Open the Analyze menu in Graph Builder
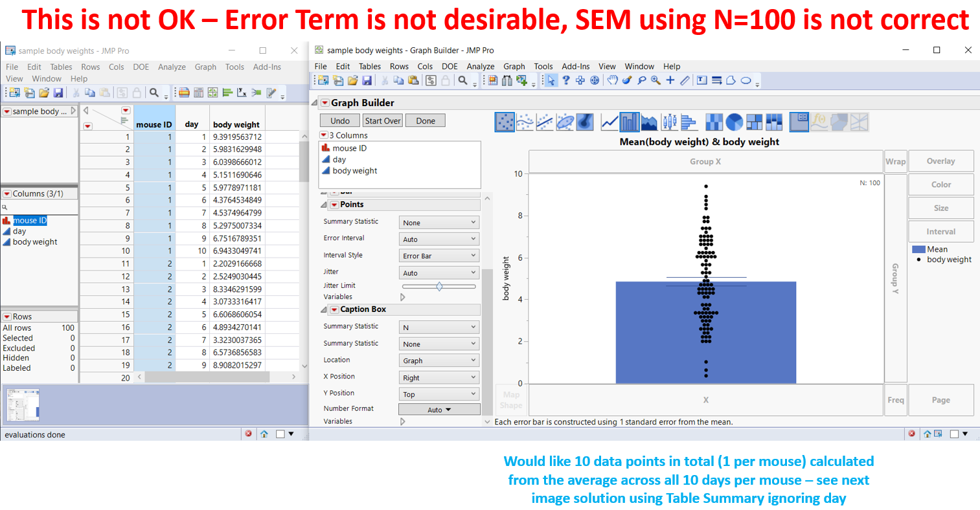Screen dimensions: 980x510 (481, 66)
